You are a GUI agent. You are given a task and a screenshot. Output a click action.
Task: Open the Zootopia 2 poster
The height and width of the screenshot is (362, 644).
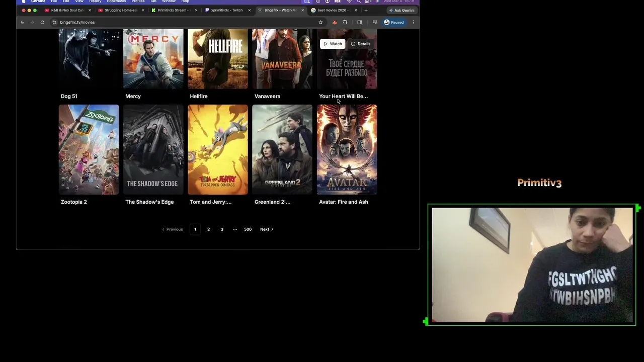coord(89,149)
